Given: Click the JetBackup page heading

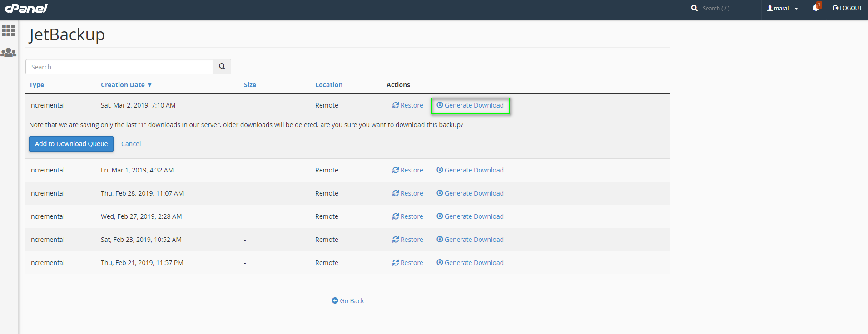Looking at the screenshot, I should [67, 35].
